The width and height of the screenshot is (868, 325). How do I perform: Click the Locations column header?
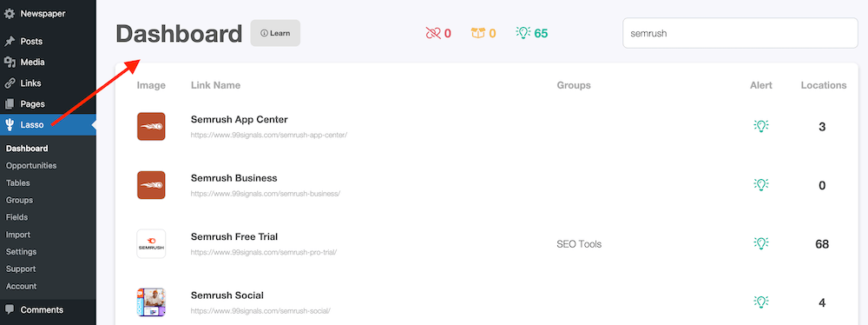coord(824,85)
